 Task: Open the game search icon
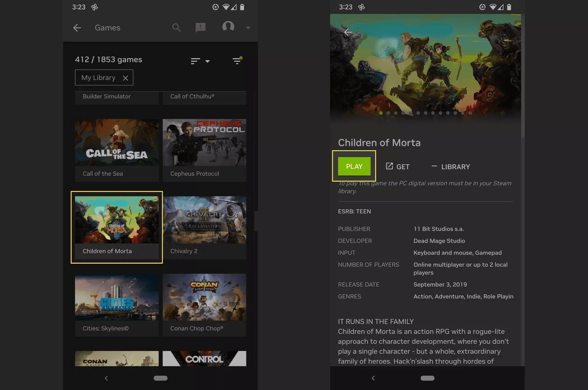pyautogui.click(x=176, y=27)
